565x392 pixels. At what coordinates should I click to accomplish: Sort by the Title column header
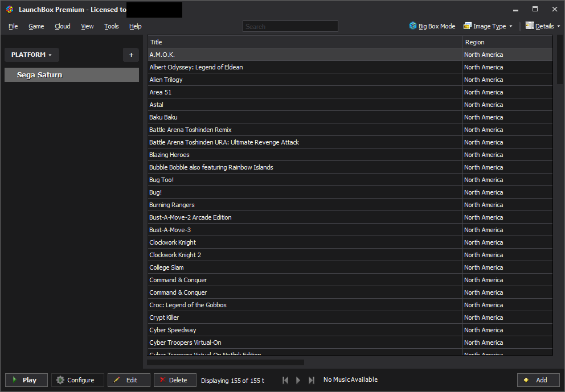305,42
